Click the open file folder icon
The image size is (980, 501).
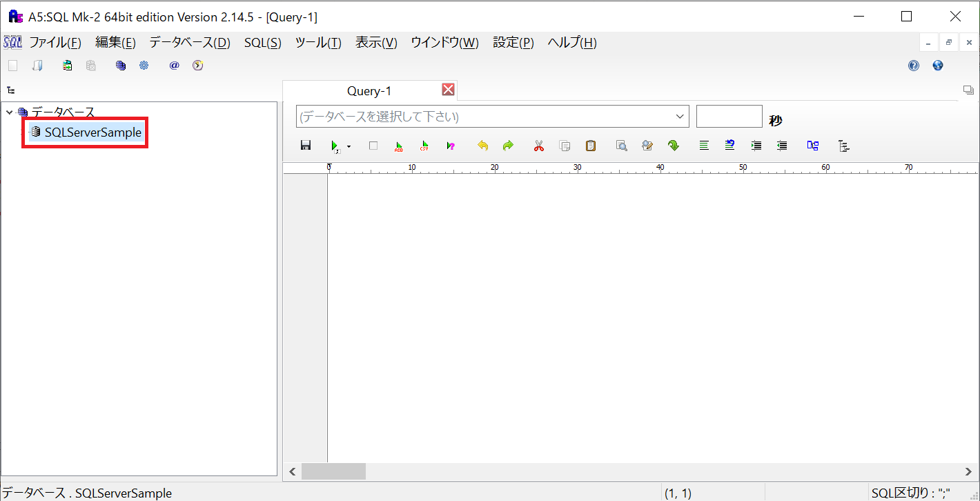tap(37, 66)
